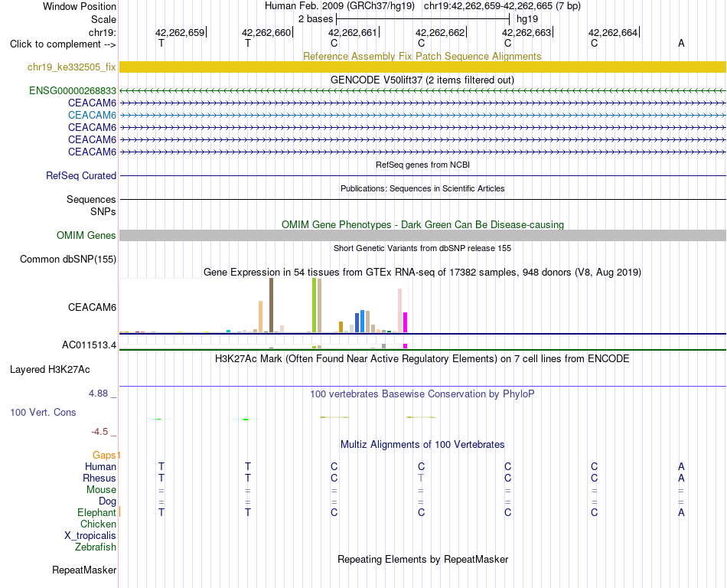Click the Window Position label
727x588 pixels.
(80, 6)
